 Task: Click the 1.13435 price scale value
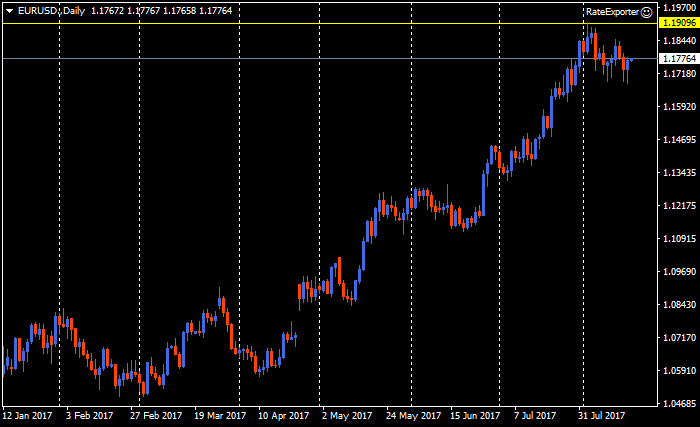[679, 173]
